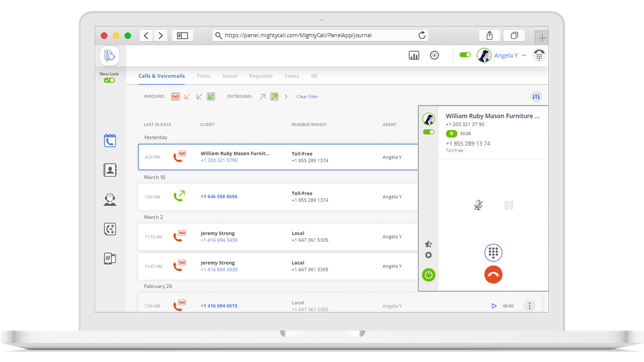Screen dimensions: 644x362
Task: Call Jeremy Strong via his number link
Action: (219, 240)
